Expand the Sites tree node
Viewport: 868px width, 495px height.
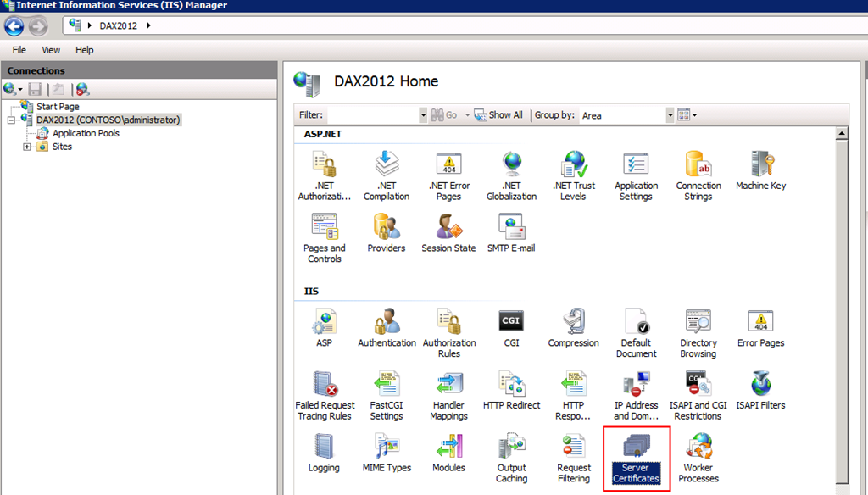point(27,147)
